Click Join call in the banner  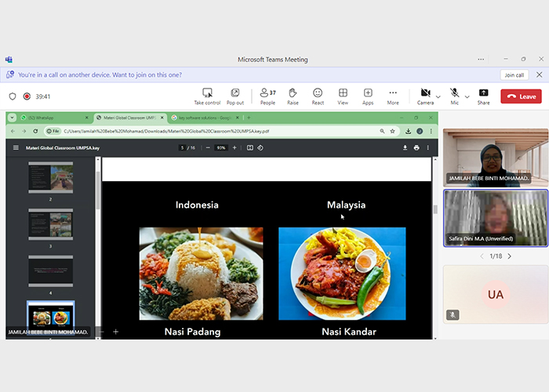click(514, 75)
